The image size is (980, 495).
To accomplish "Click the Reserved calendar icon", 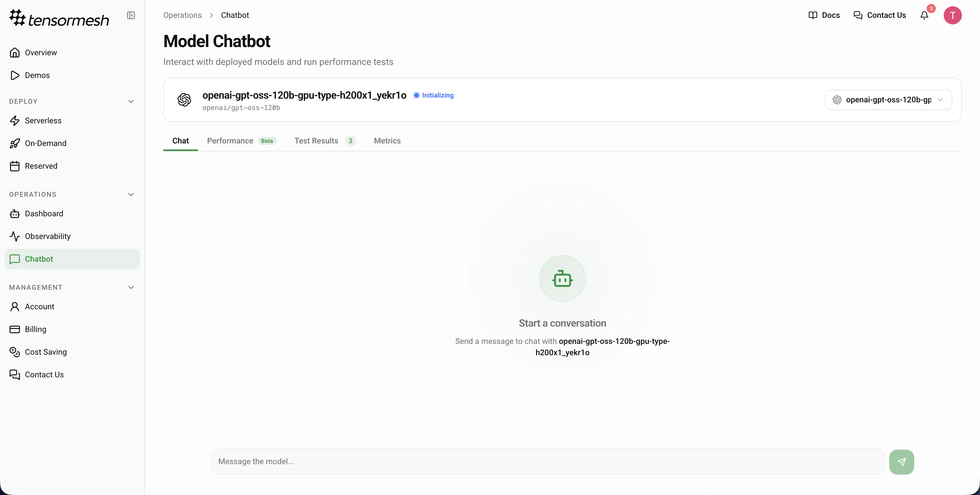I will 15,166.
